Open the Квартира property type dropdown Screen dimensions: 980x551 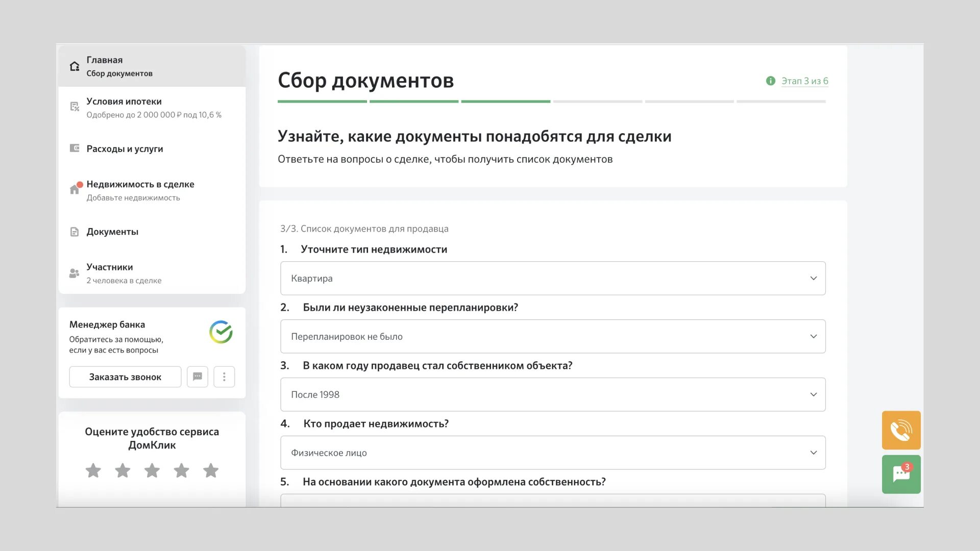(553, 278)
